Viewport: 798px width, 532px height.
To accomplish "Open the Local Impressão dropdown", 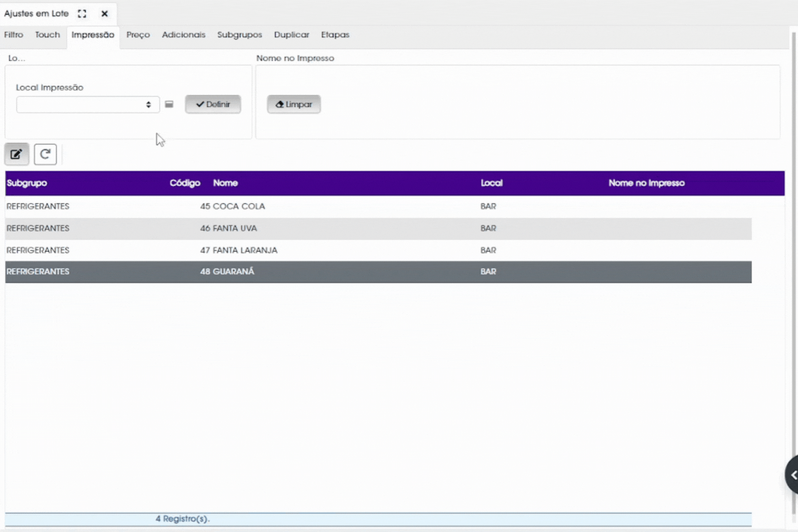I will click(x=88, y=104).
